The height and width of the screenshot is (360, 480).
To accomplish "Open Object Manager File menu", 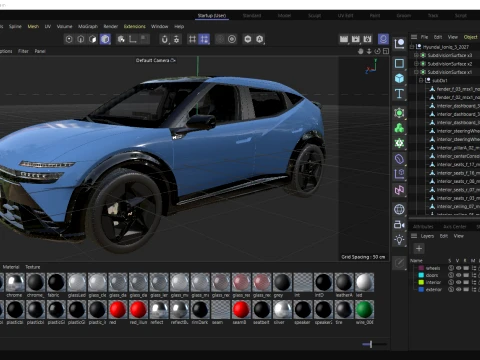I will [424, 37].
